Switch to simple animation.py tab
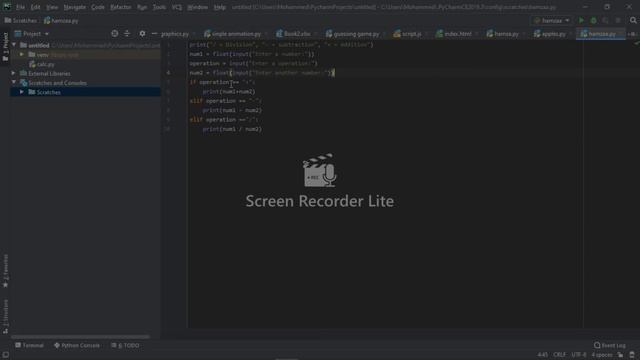This screenshot has height=360, width=640. coord(234,34)
